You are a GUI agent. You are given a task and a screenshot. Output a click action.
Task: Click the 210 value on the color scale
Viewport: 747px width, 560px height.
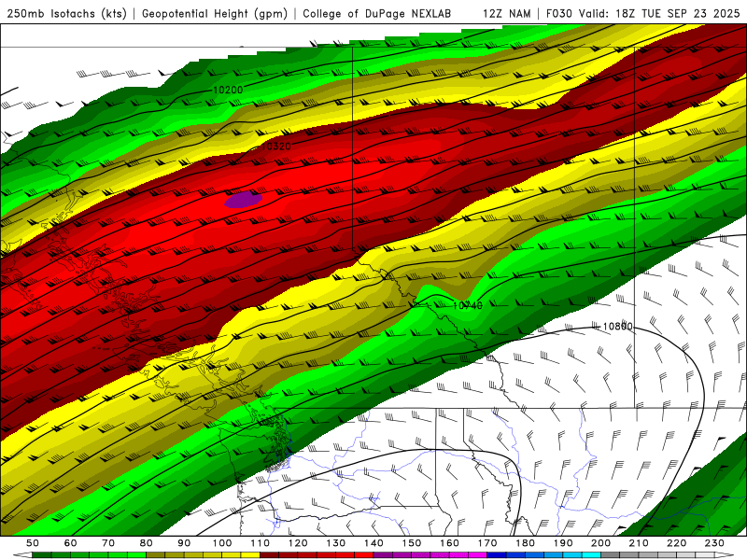point(639,543)
